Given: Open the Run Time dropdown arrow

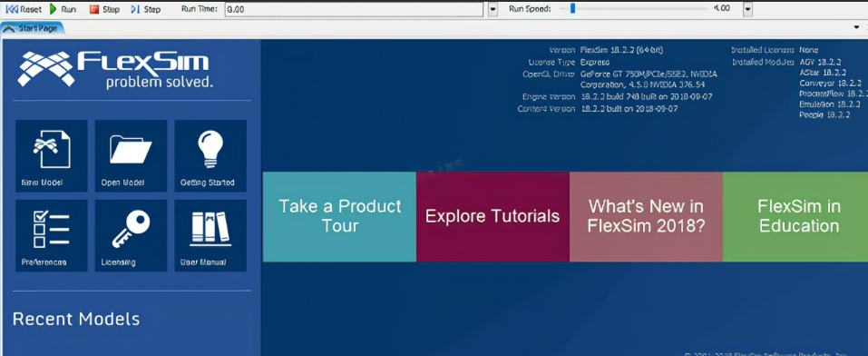Looking at the screenshot, I should tap(493, 9).
